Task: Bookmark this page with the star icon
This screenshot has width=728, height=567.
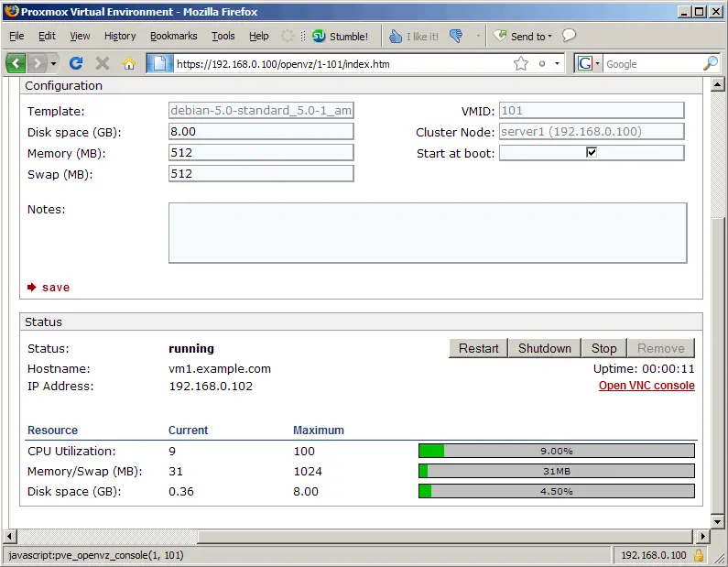Action: [520, 63]
